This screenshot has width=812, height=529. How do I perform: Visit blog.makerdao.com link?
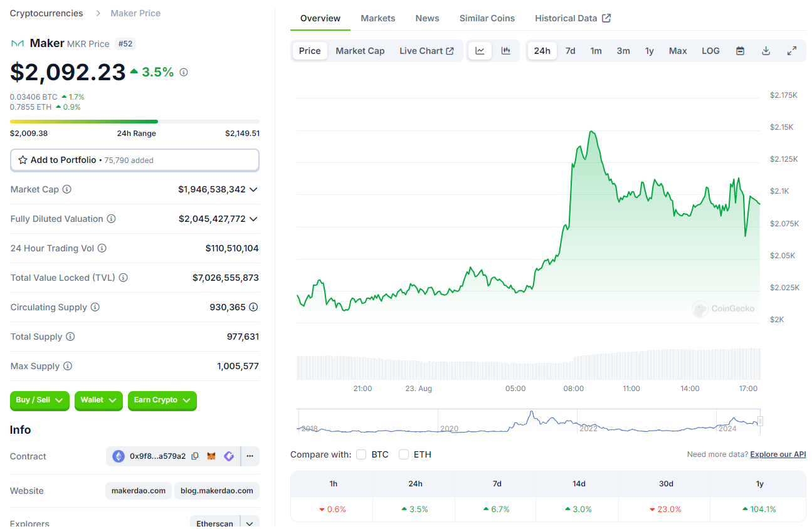click(217, 491)
